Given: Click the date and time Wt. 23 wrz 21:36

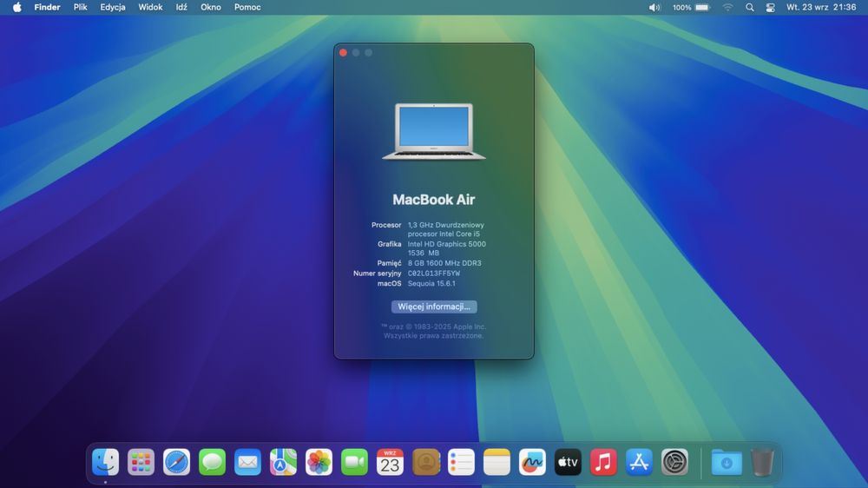Looking at the screenshot, I should (821, 7).
